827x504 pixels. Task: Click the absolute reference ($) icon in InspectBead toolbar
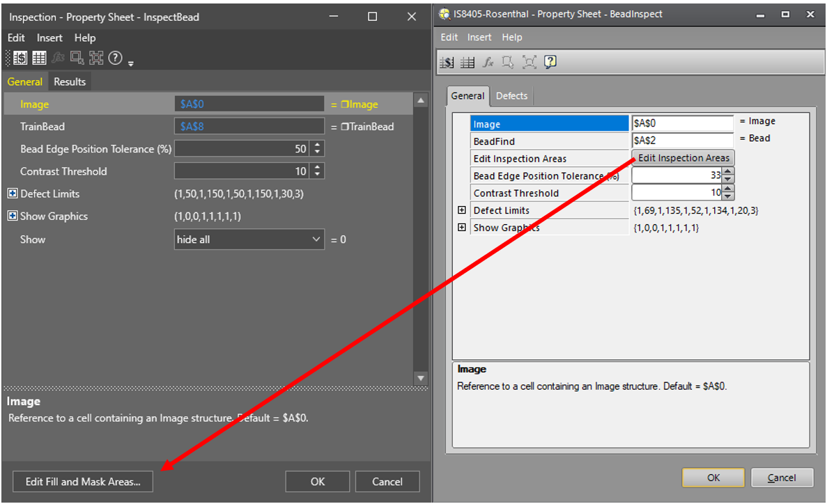(x=20, y=59)
